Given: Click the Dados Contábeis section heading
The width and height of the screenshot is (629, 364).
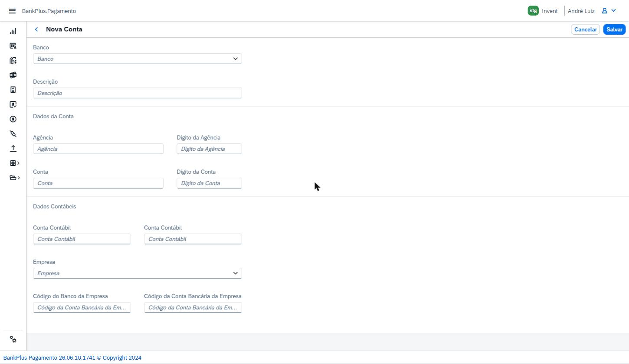Looking at the screenshot, I should [55, 206].
